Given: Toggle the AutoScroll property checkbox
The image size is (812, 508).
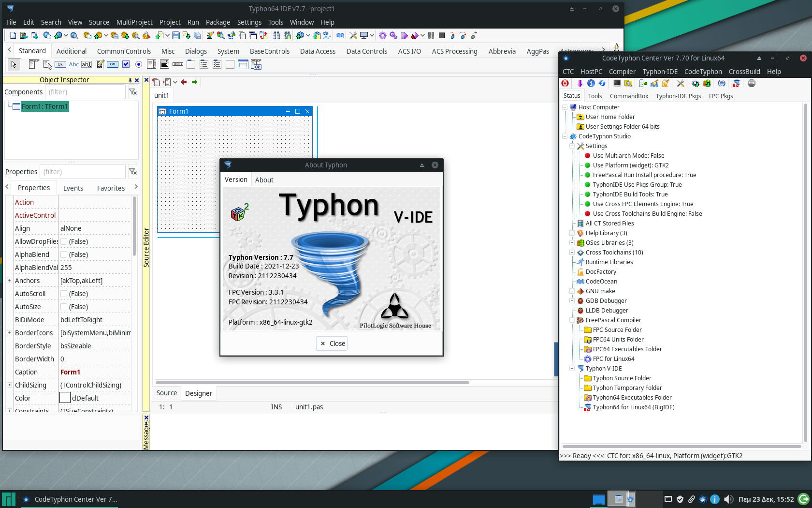Looking at the screenshot, I should point(64,294).
